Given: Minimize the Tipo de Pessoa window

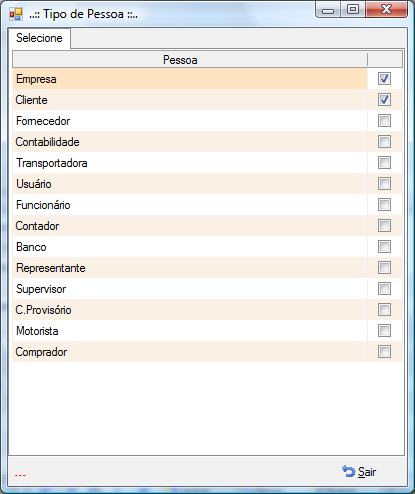Looking at the screenshot, I should [328, 10].
